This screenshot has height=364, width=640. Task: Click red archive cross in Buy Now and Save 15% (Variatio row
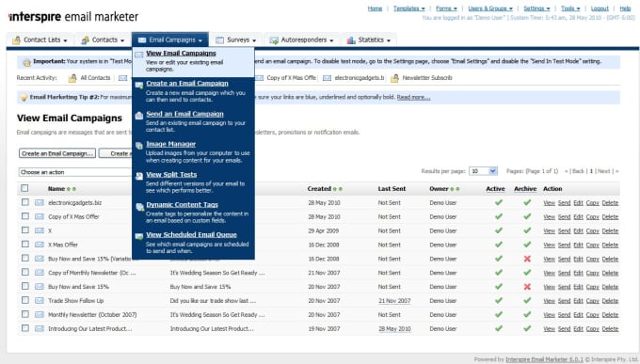(x=527, y=259)
